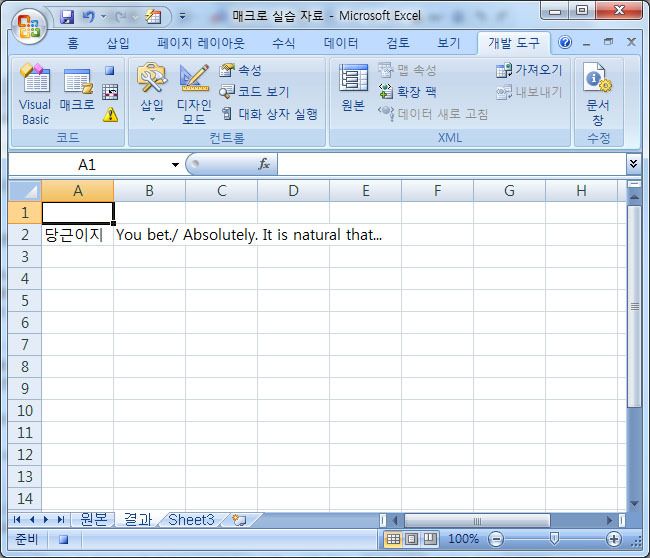The image size is (650, 558).
Task: Click into the formula bar
Action: pos(452,164)
